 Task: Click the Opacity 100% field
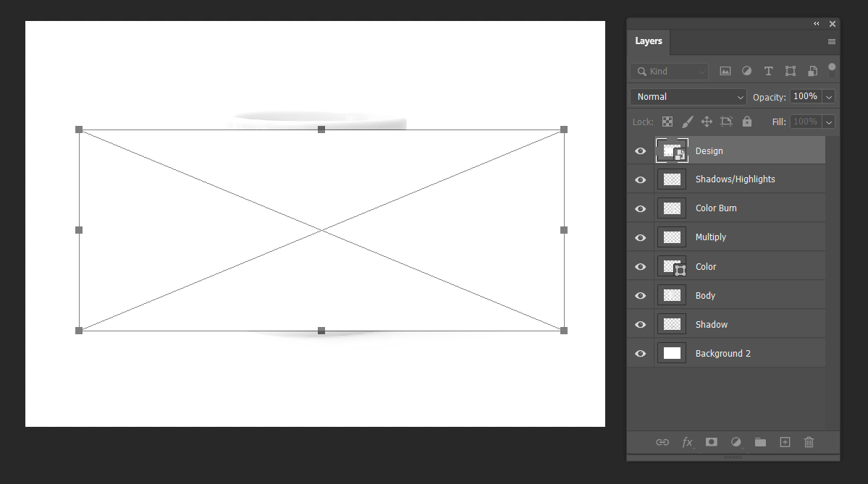click(x=806, y=96)
